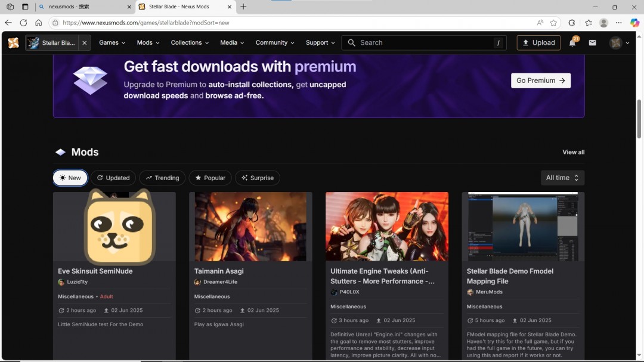Open the notifications bell icon
The width and height of the screenshot is (644, 362).
click(x=572, y=42)
